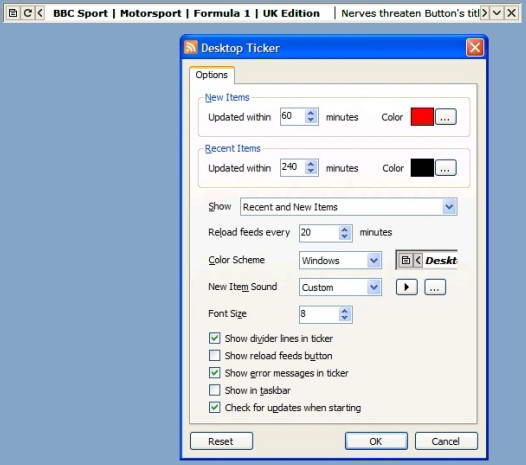The width and height of the screenshot is (526, 465).
Task: Open the ticker down-chevron menu
Action: pos(497,13)
